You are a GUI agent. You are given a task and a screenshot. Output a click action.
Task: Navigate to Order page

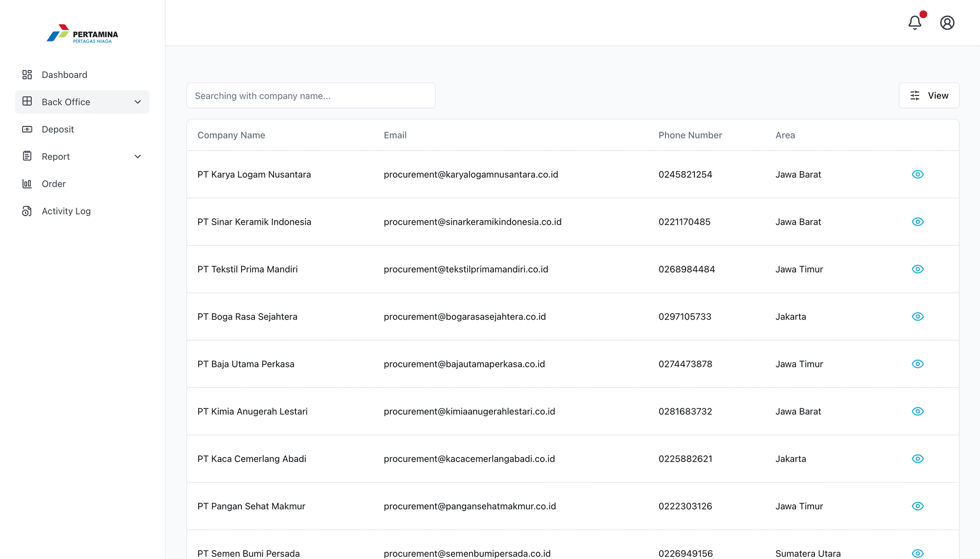coord(82,184)
